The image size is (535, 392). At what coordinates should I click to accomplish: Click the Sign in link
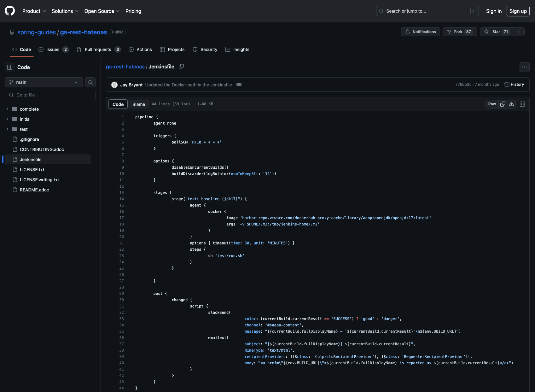tap(494, 11)
